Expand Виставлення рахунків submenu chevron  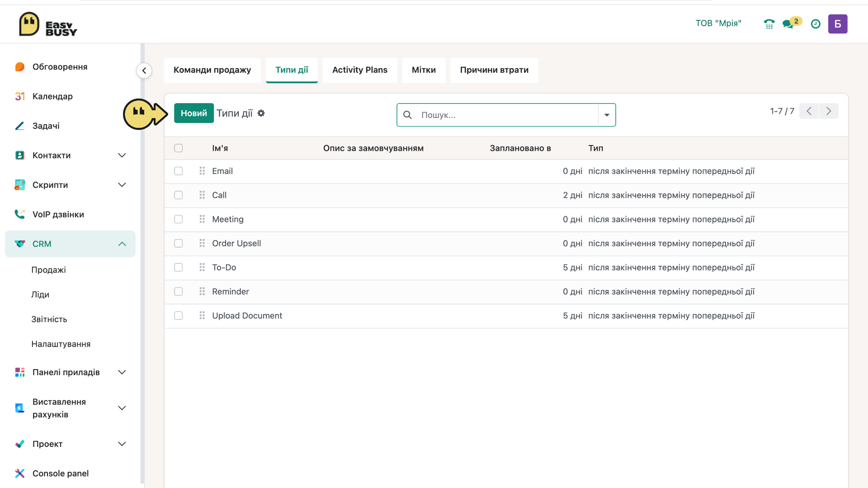(x=122, y=408)
